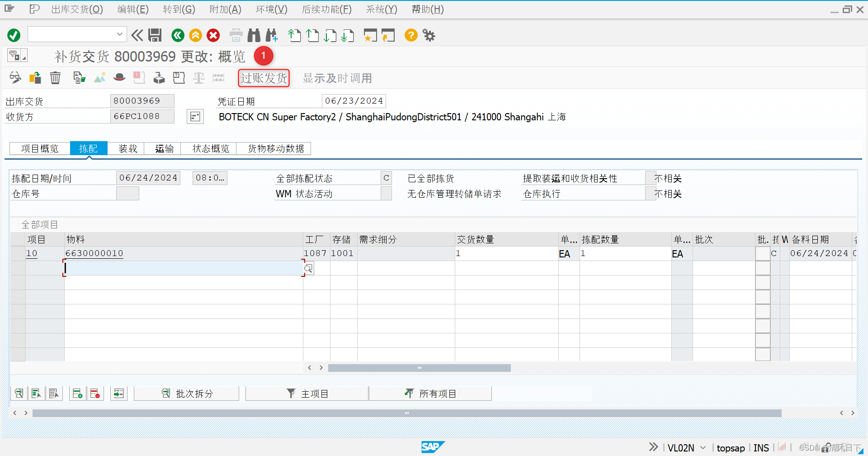Open the Post Goods Issue 过账发货 confirmation

264,78
